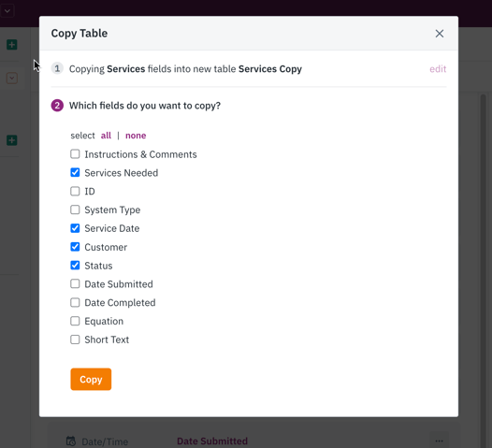Click the edit link for step 1
Viewport: 492px width, 448px height.
438,68
